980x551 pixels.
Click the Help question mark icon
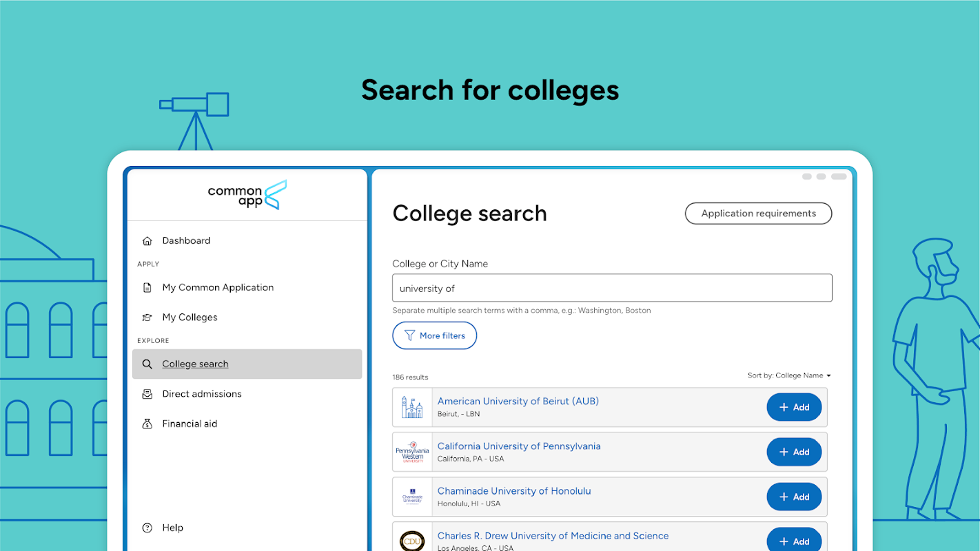pyautogui.click(x=147, y=528)
